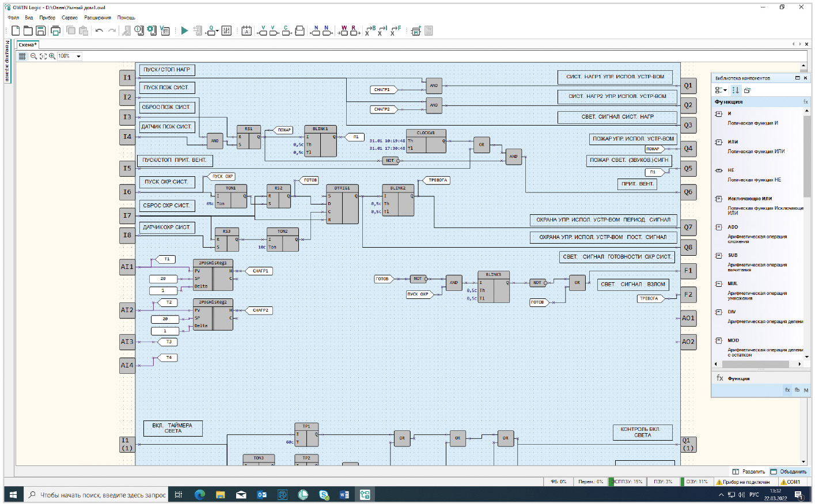Insert the calendar clock block icon
Image resolution: width=815 pixels, height=504 pixels.
tap(247, 31)
